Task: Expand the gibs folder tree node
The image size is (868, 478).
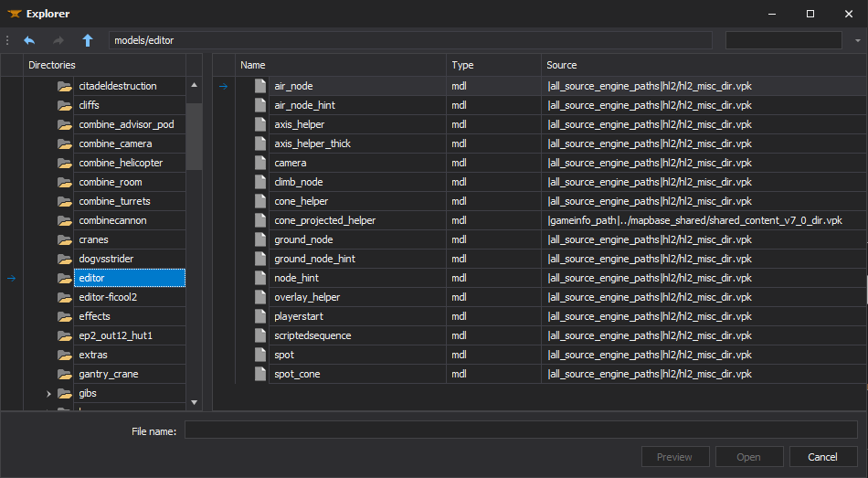Action: [48, 394]
